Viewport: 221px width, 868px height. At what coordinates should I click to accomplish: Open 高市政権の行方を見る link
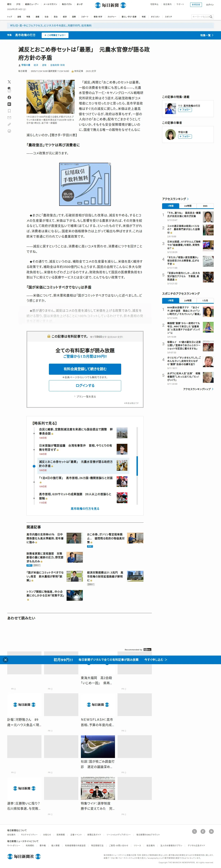pyautogui.click(x=85, y=509)
